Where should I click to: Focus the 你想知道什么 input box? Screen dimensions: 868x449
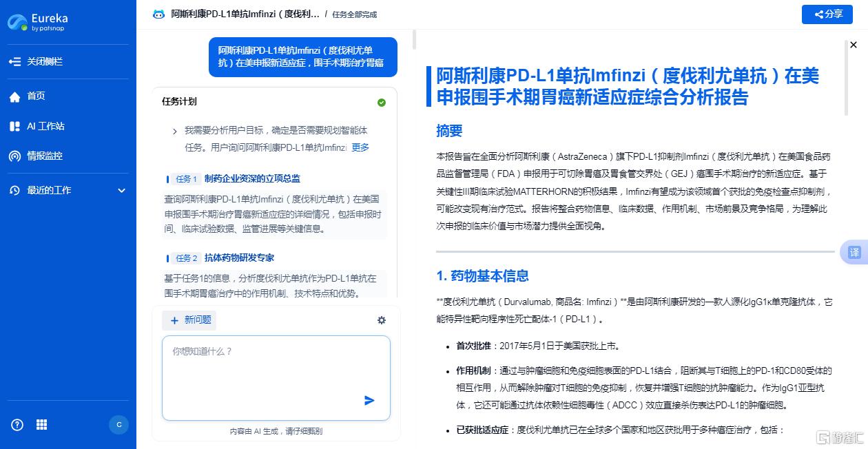[276, 378]
